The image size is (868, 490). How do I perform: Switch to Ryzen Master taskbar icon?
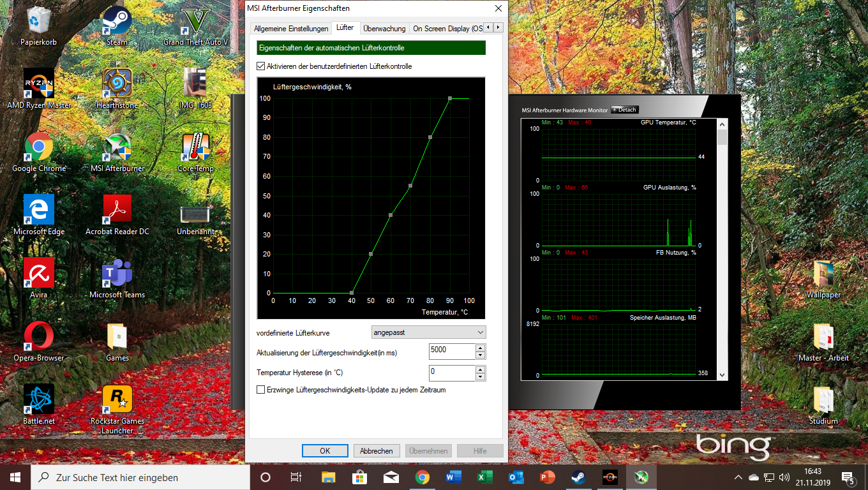tap(610, 477)
